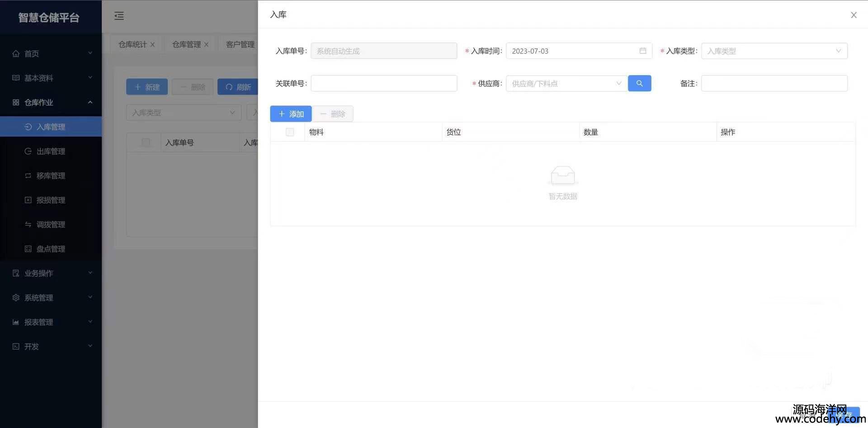Open 盘点管理 in the sidebar
The width and height of the screenshot is (868, 428).
[x=51, y=249]
